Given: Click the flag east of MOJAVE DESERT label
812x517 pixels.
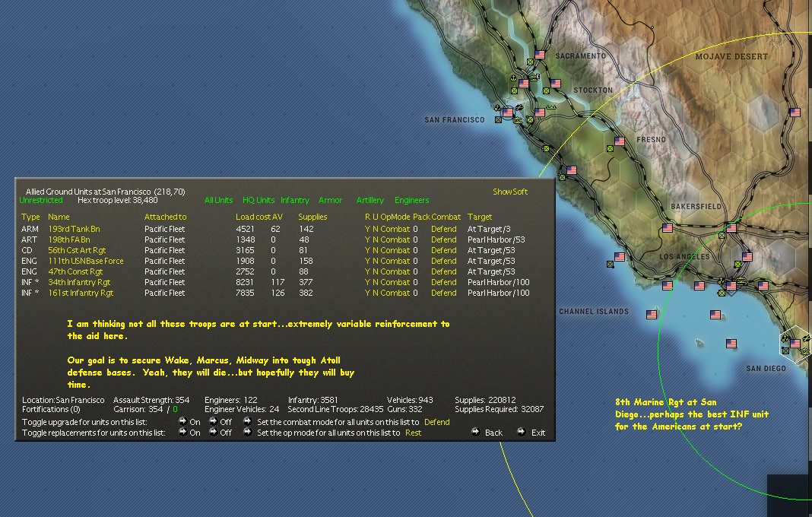Looking at the screenshot, I should click(795, 112).
